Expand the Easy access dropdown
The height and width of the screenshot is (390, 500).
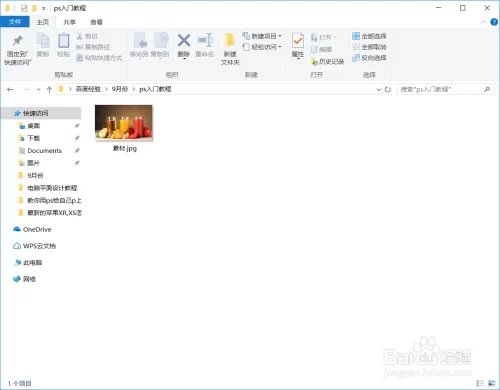[280, 47]
